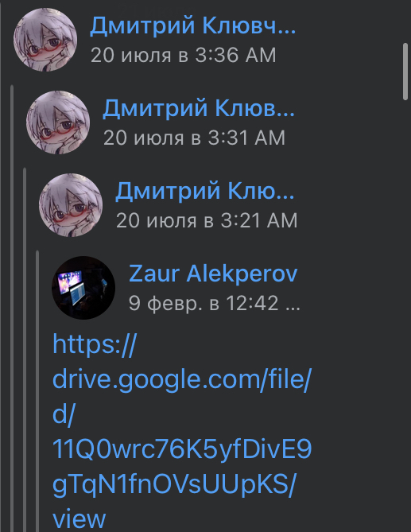Open avatar of the 3:21 AM post

tap(71, 205)
